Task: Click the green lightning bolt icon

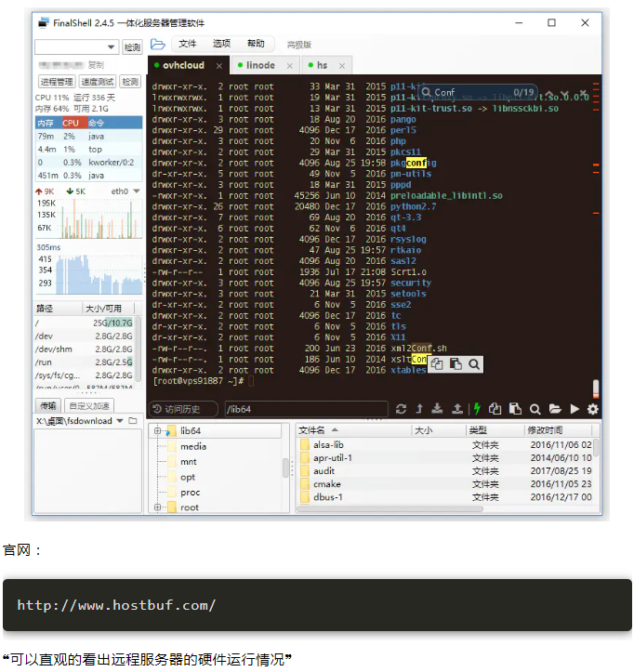Action: (x=477, y=409)
